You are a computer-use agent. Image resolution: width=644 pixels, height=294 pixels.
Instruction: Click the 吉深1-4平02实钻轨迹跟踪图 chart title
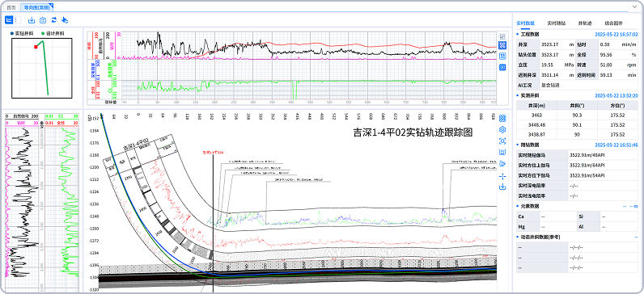[413, 132]
